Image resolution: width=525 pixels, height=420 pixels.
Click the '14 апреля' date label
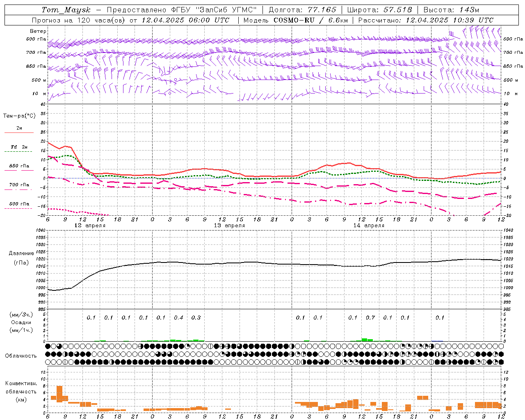coord(369,226)
